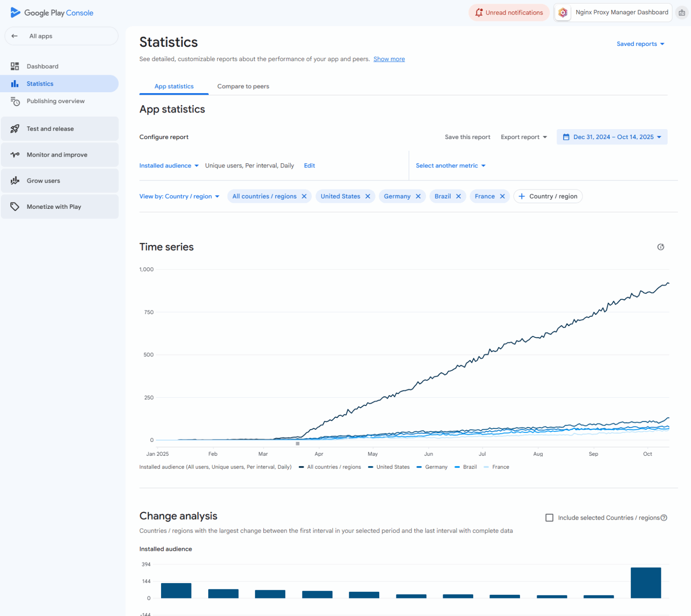Click the Change analysis heading
The height and width of the screenshot is (616, 691).
point(178,516)
